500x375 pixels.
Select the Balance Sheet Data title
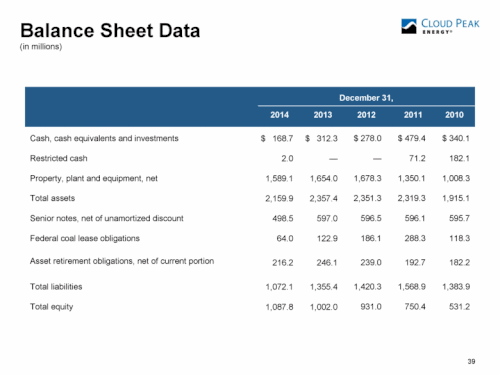pyautogui.click(x=110, y=31)
